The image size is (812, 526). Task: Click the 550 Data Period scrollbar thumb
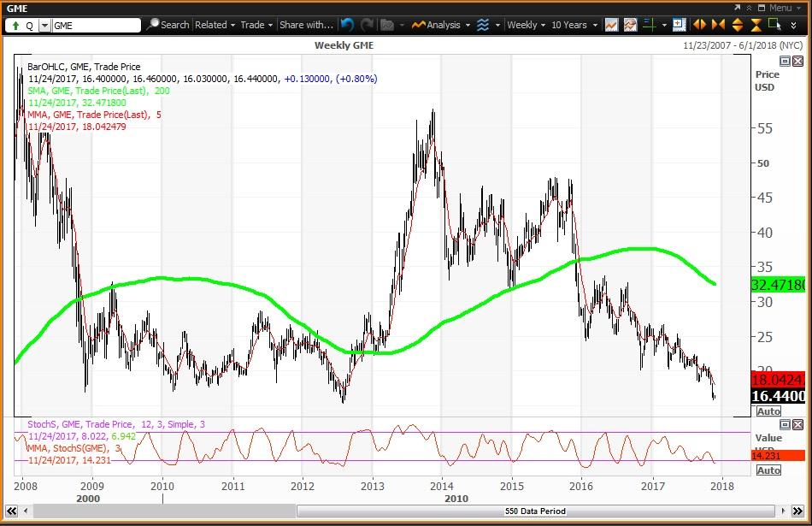click(535, 511)
